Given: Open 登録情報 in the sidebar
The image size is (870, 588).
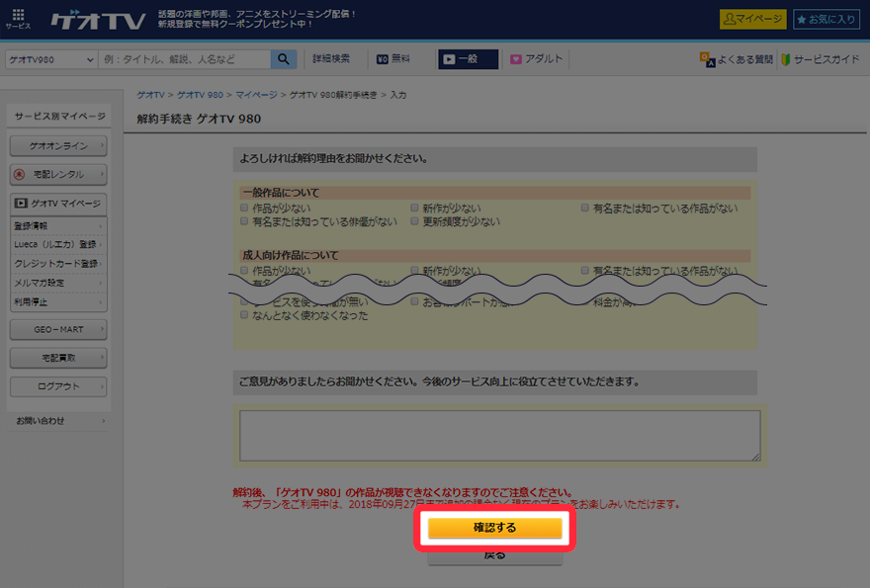Looking at the screenshot, I should point(58,225).
